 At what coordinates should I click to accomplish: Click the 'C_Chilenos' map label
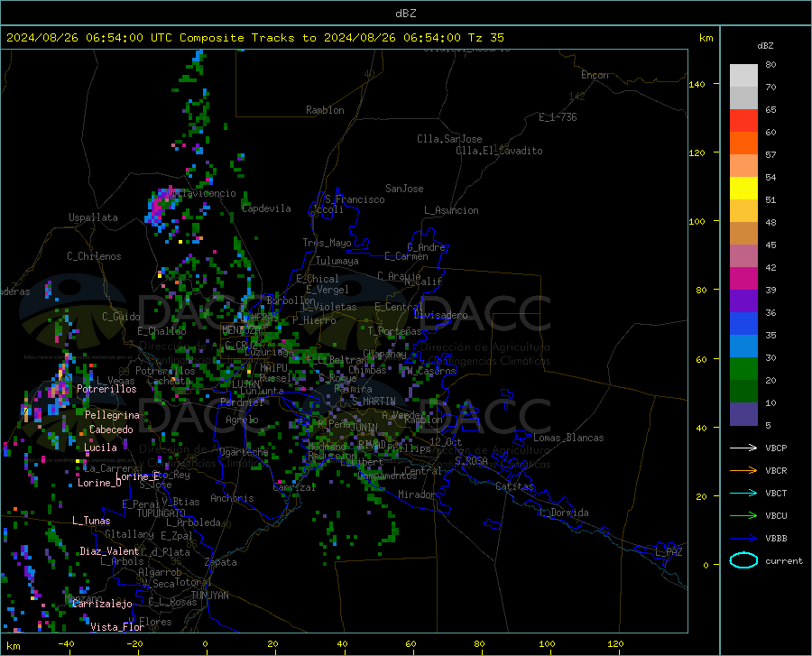94,256
